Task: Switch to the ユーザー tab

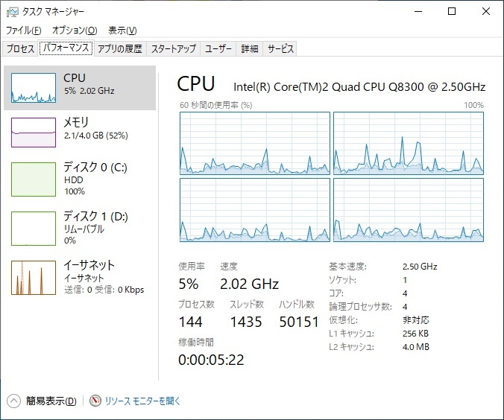Action: coord(218,49)
